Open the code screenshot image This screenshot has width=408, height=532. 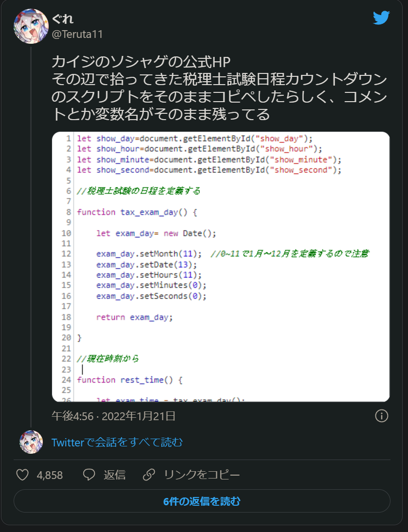click(221, 266)
